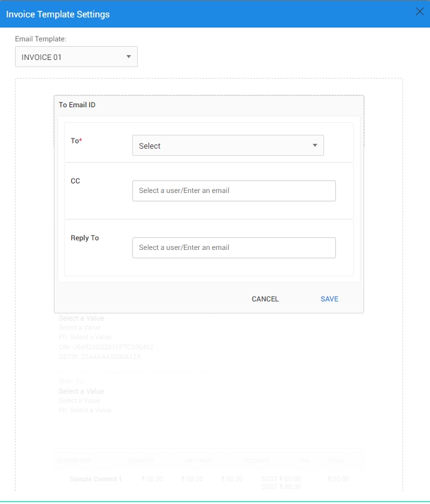Click the Reply To field label

click(x=84, y=238)
